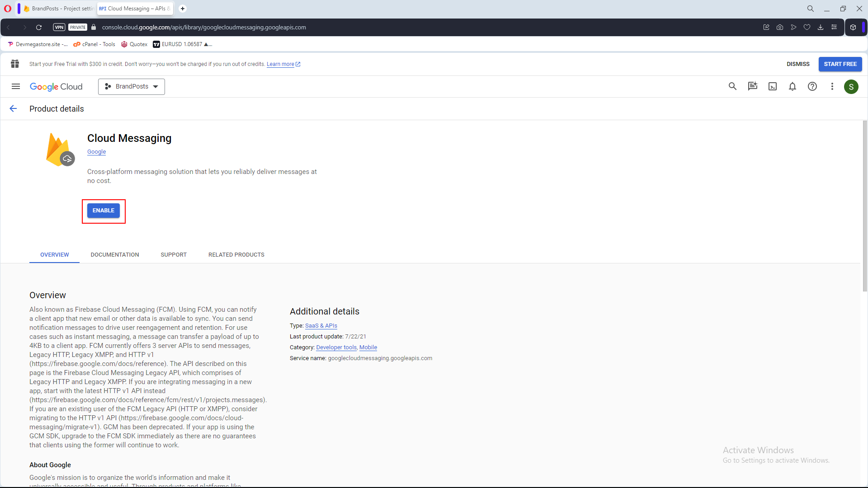868x488 pixels.
Task: Activate Cloud Shell terminal icon
Action: pyautogui.click(x=773, y=86)
